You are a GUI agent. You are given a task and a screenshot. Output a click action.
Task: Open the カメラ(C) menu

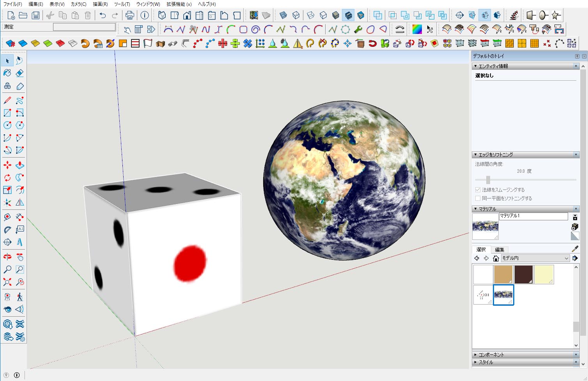(78, 4)
